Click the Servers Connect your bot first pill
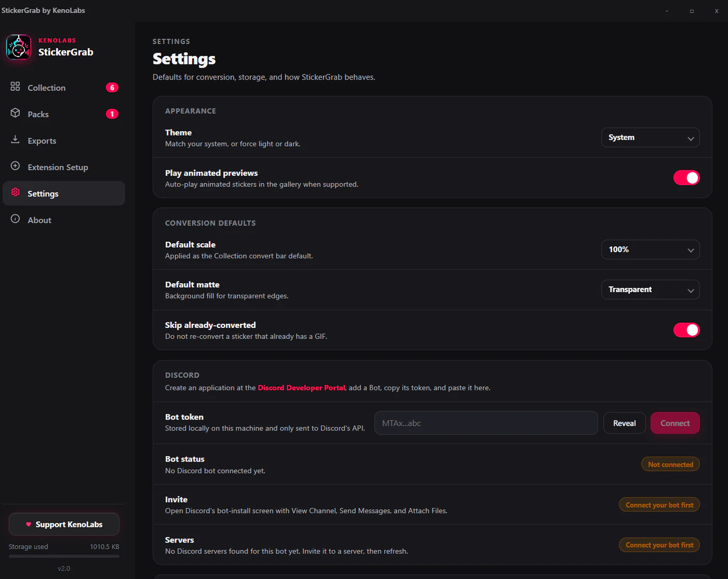The image size is (728, 579). tap(659, 545)
